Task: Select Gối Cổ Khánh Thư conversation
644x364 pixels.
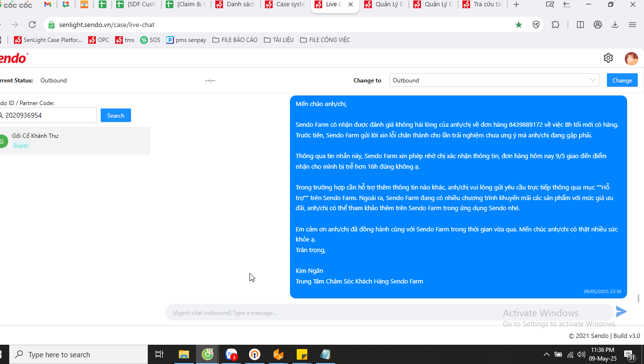Action: tap(75, 140)
